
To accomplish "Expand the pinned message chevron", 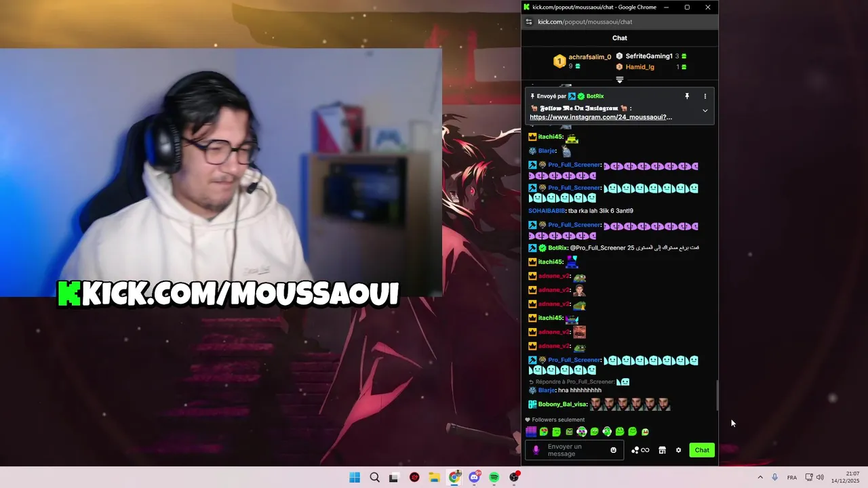I will click(x=705, y=110).
